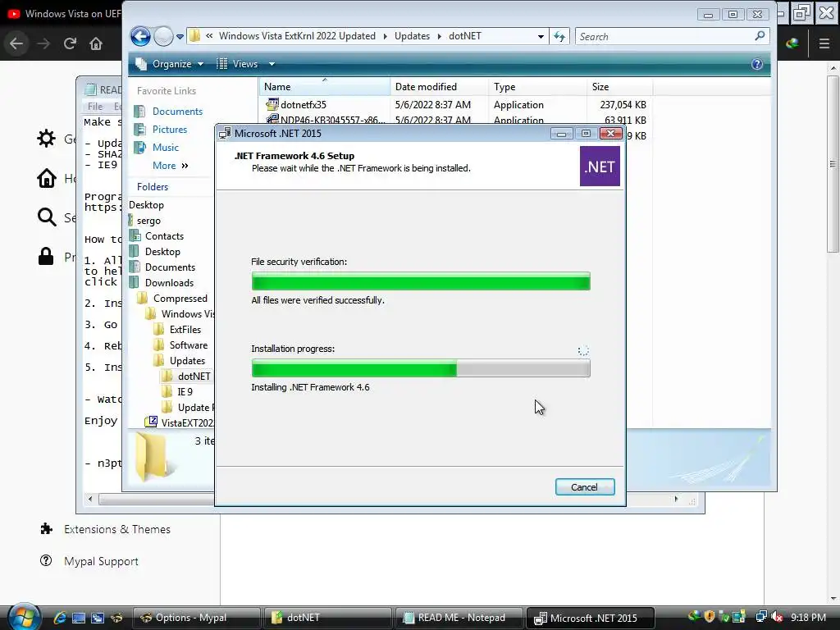The image size is (840, 630).
Task: Sort files by Name column
Action: (325, 87)
